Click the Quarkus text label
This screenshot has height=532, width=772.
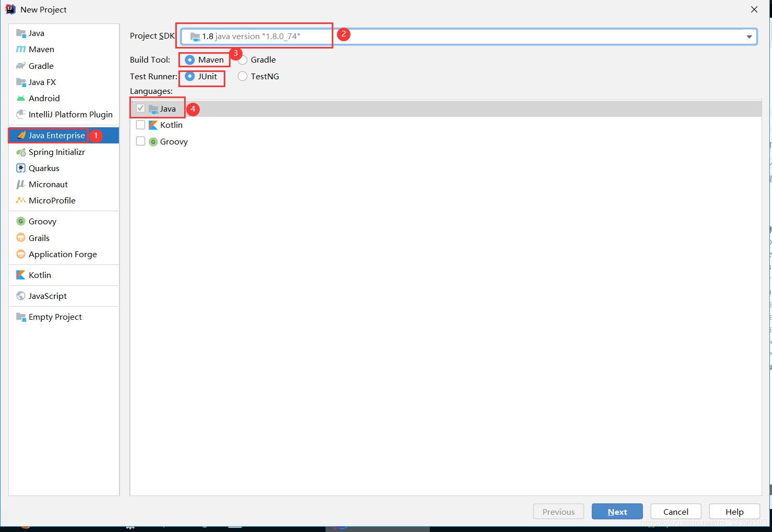(44, 168)
